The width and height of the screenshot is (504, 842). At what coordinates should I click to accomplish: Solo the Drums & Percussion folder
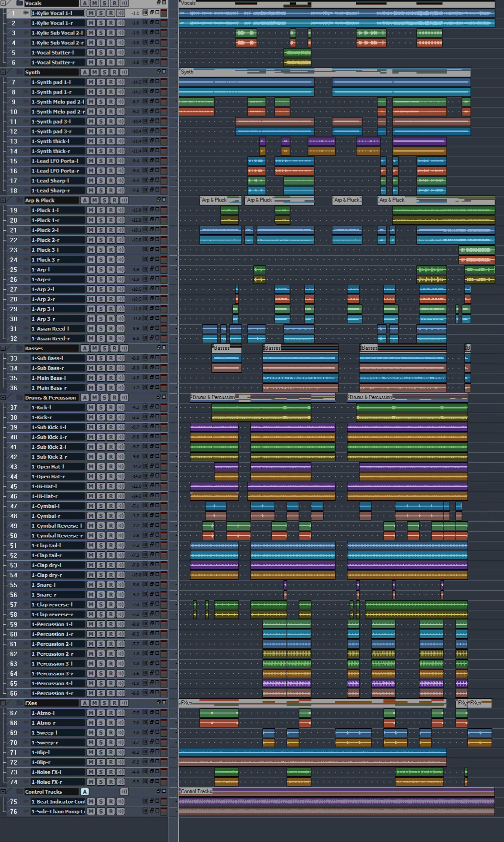coord(104,397)
